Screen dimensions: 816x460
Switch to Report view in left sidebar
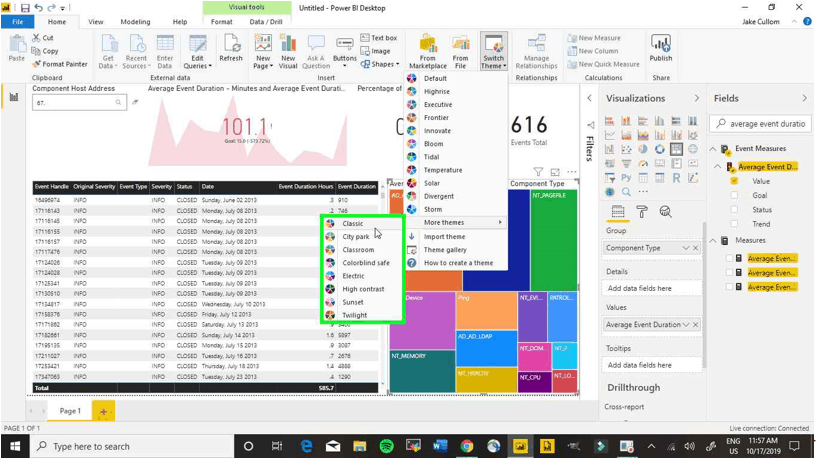[x=14, y=97]
